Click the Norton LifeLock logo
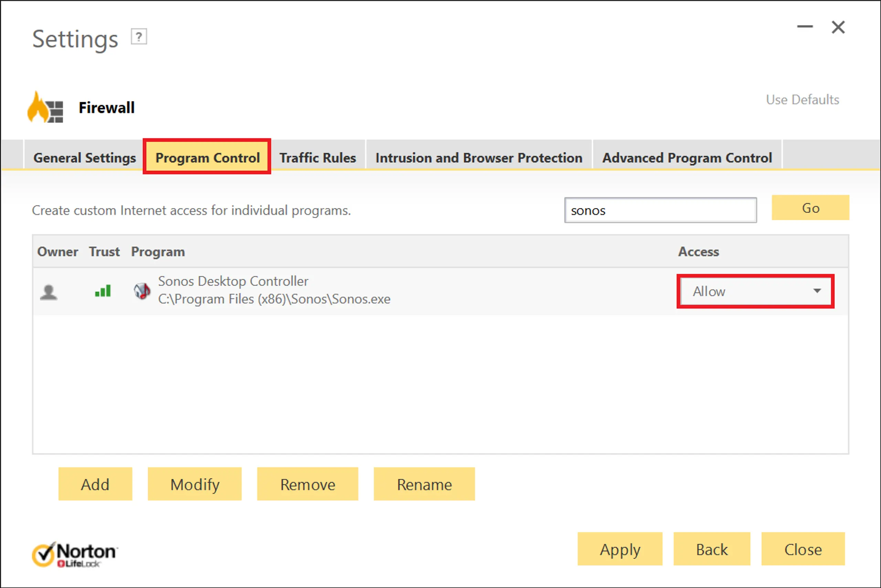Image resolution: width=881 pixels, height=588 pixels. [x=75, y=555]
